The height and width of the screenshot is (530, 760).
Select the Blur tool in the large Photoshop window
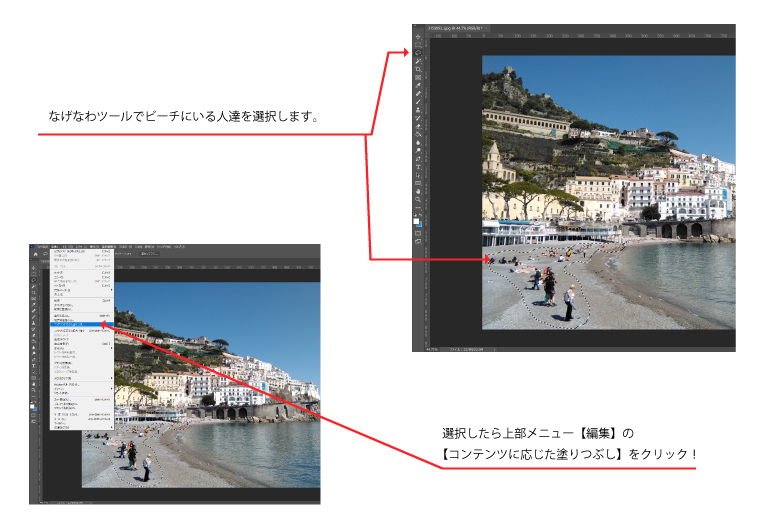pyautogui.click(x=418, y=143)
